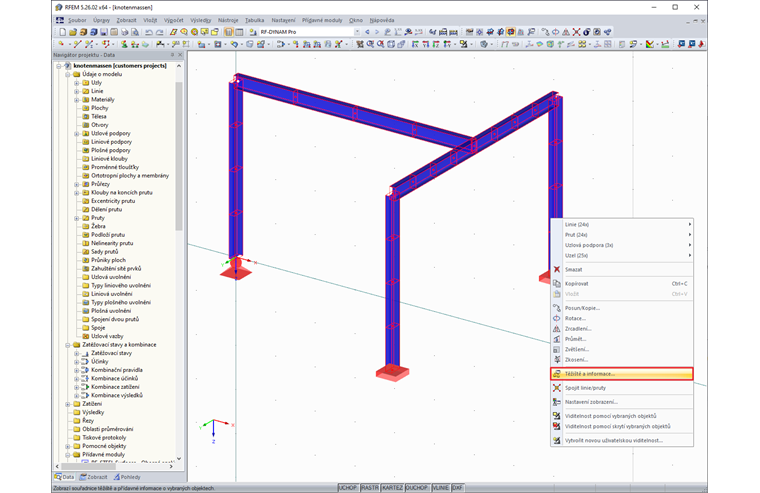Viewport: 760px width, 493px height.
Task: Click the new line tool icon
Action: pyautogui.click(x=77, y=44)
